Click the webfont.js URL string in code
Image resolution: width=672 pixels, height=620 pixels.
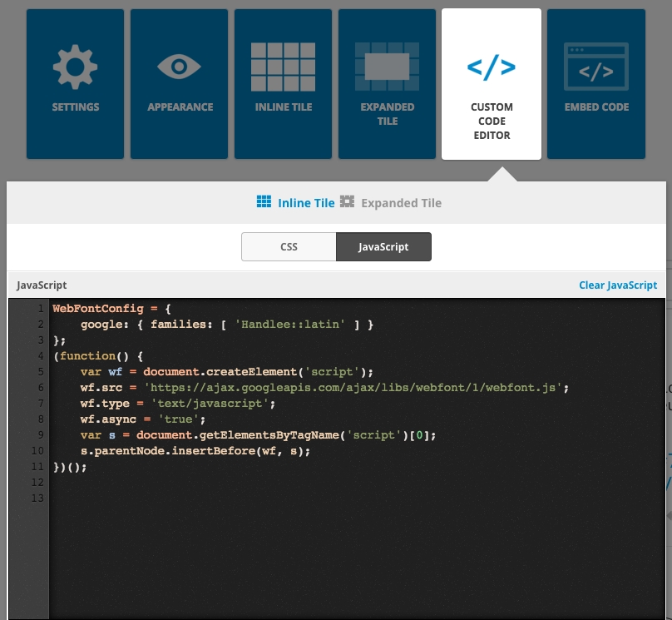tap(355, 388)
